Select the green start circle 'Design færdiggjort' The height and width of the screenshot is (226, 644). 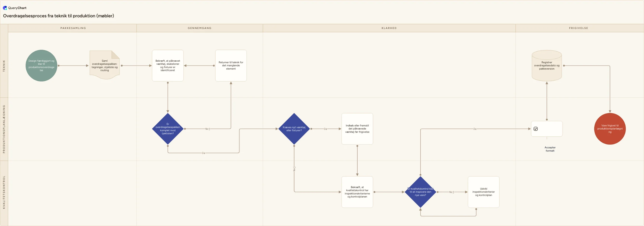[41, 66]
